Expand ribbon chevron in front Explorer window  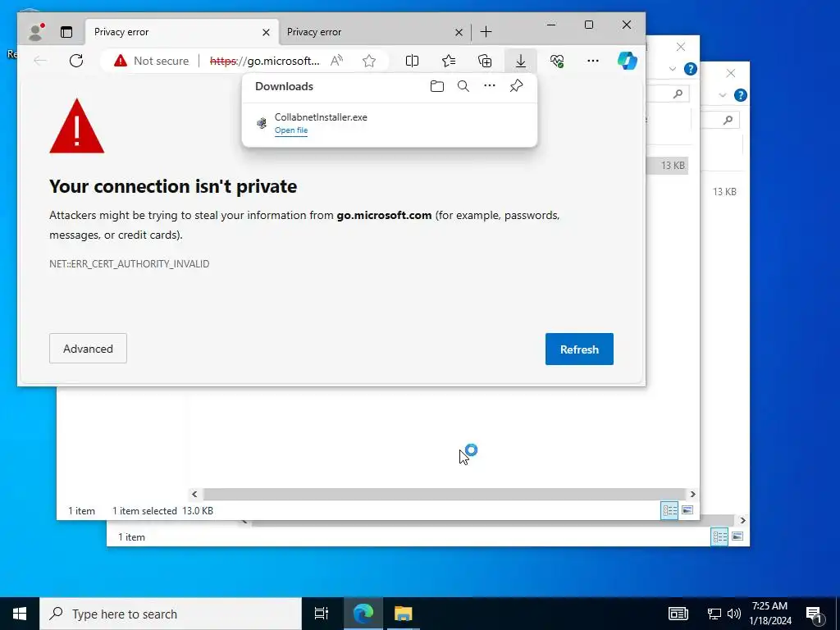tap(673, 69)
